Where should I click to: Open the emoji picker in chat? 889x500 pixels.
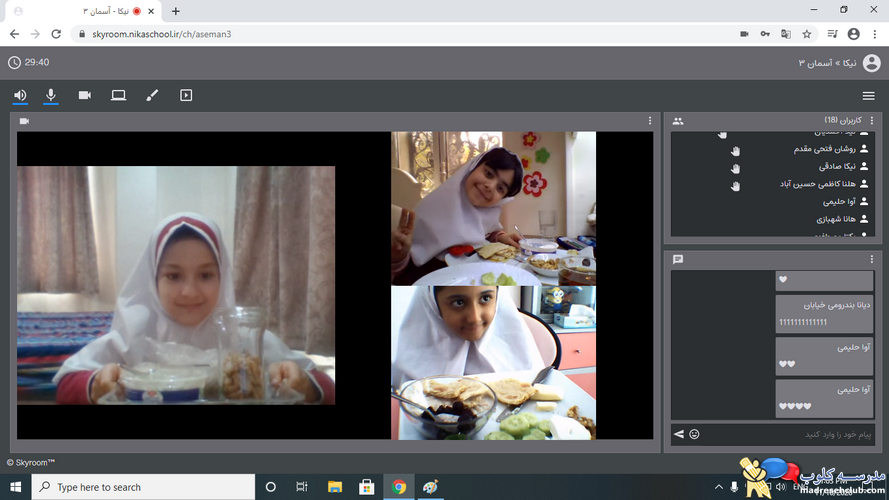coord(694,434)
